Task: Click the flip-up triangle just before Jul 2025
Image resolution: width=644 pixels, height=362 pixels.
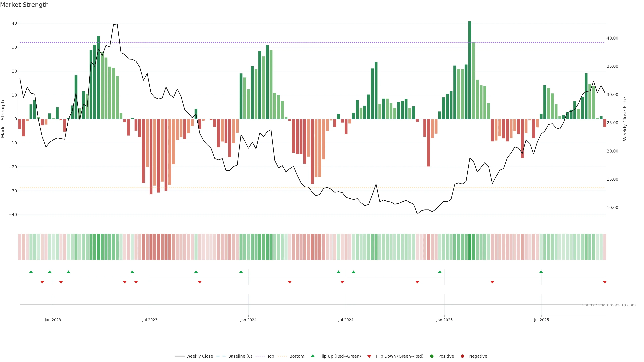Action: [541, 272]
